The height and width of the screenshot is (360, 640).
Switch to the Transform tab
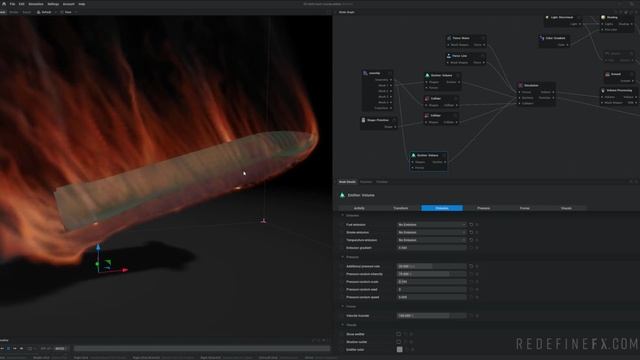coord(400,208)
